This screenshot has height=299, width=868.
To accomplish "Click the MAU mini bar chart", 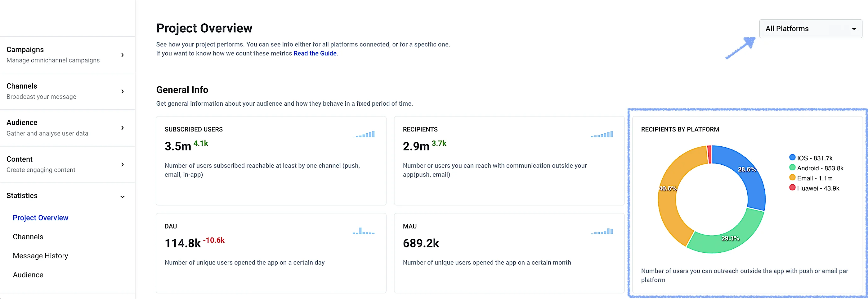I will (602, 231).
